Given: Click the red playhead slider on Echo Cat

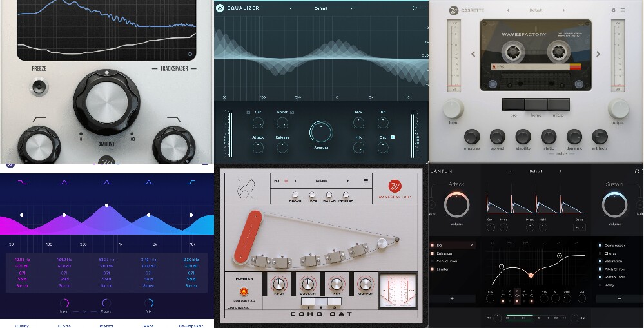Looking at the screenshot, I should [248, 237].
